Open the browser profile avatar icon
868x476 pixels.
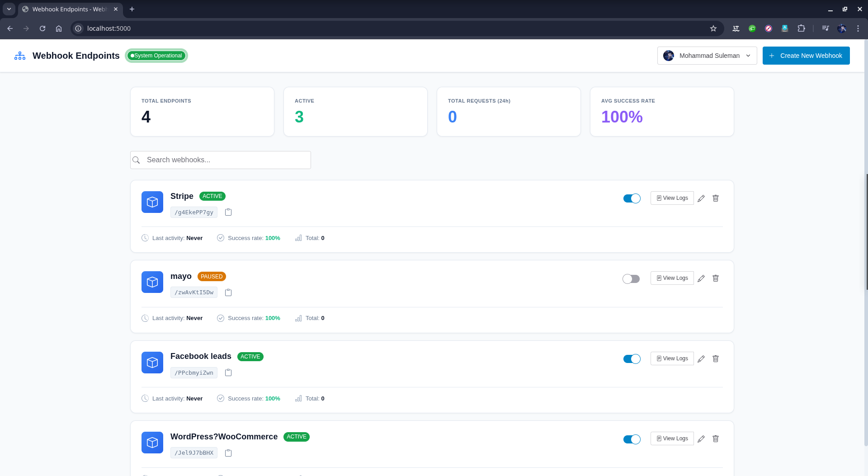tap(842, 28)
